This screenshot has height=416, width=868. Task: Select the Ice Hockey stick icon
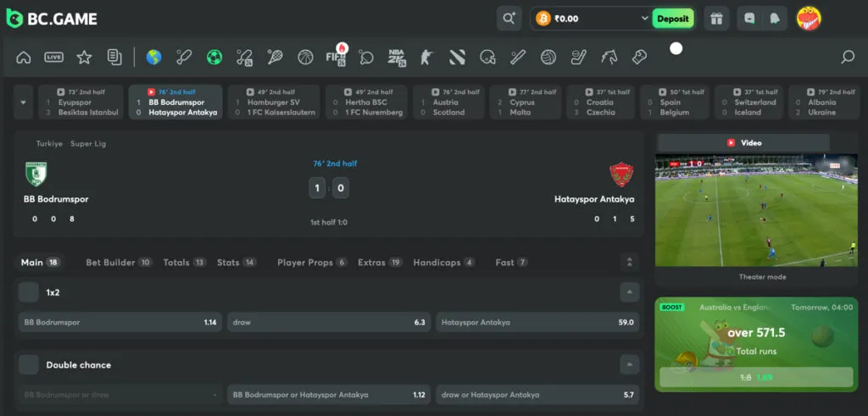click(x=578, y=57)
